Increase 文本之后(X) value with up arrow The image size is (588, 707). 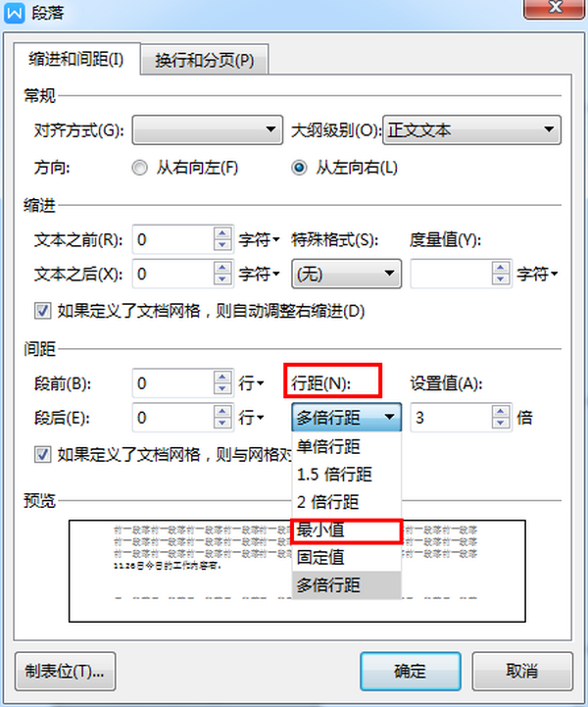click(222, 268)
